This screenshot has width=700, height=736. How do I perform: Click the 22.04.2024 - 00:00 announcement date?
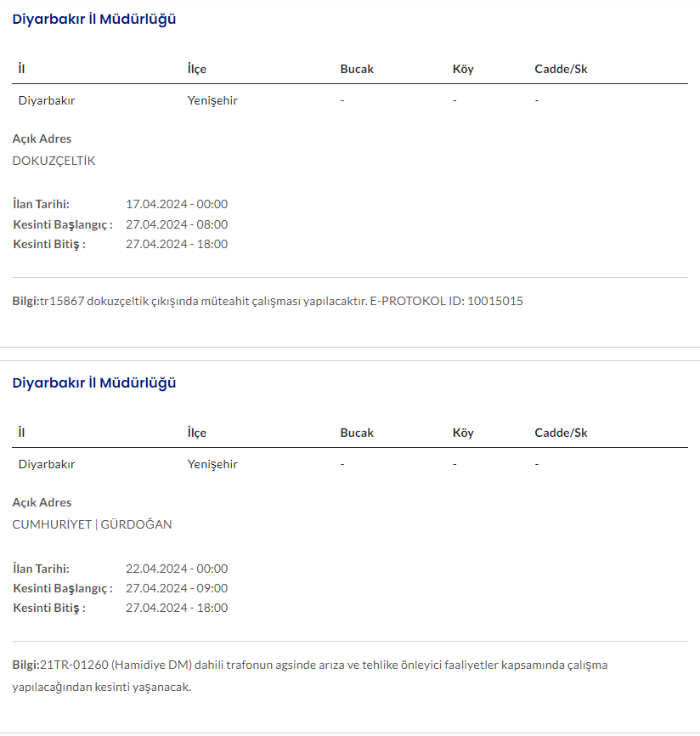click(x=177, y=569)
